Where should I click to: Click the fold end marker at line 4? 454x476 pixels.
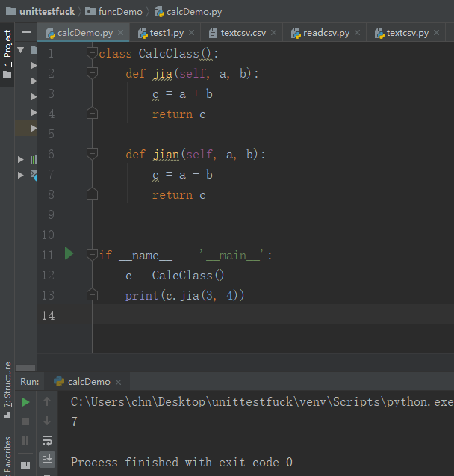pos(92,114)
